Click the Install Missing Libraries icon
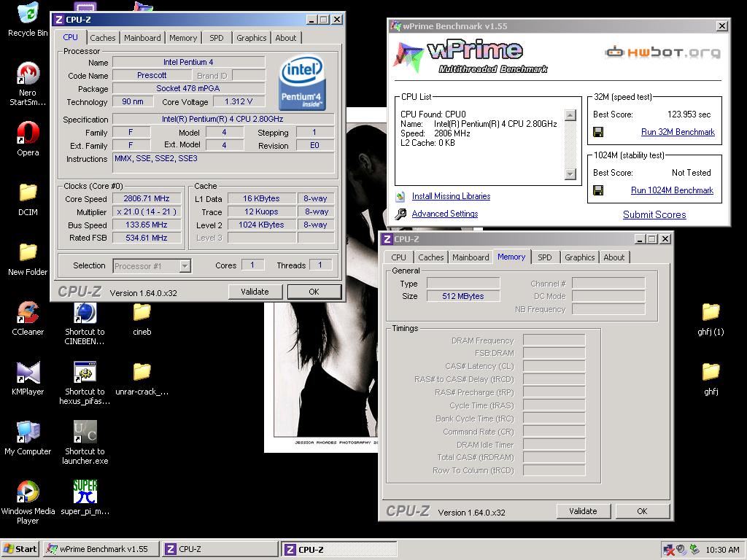Viewport: 747px width, 560px height. tap(400, 196)
